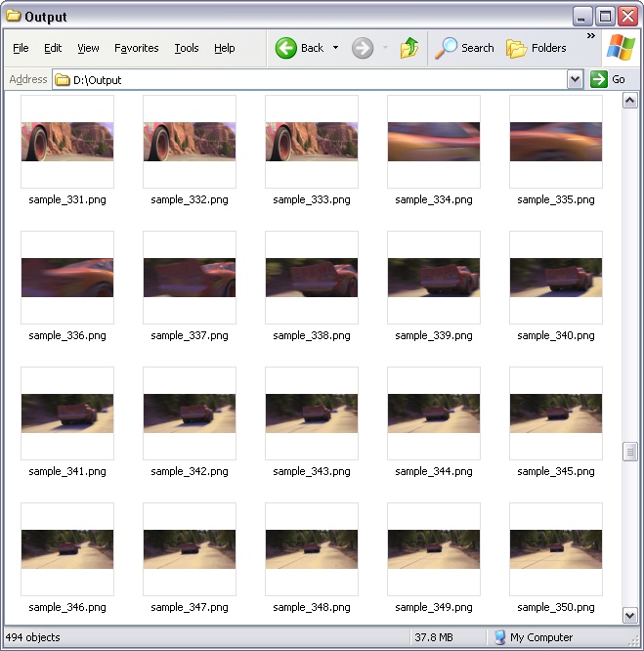The height and width of the screenshot is (651, 644).
Task: Open the File menu
Action: pos(21,48)
